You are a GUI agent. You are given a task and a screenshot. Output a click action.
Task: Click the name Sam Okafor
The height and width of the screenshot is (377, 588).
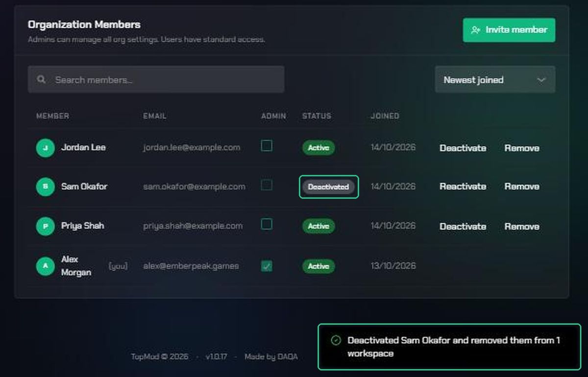click(84, 187)
